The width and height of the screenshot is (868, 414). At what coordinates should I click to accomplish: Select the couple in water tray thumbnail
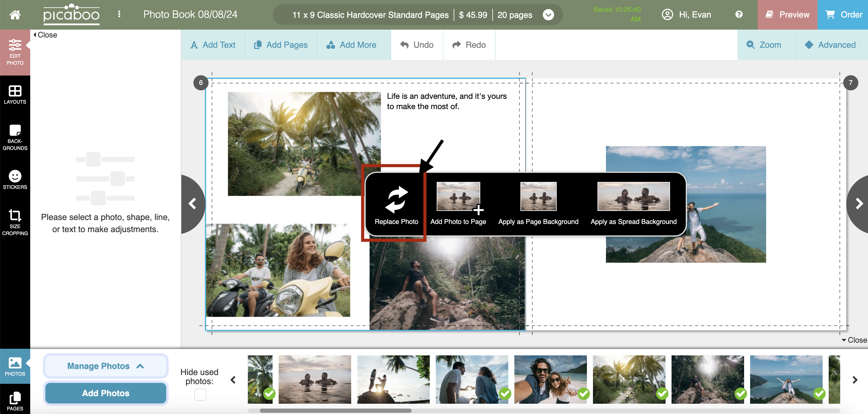coord(315,379)
